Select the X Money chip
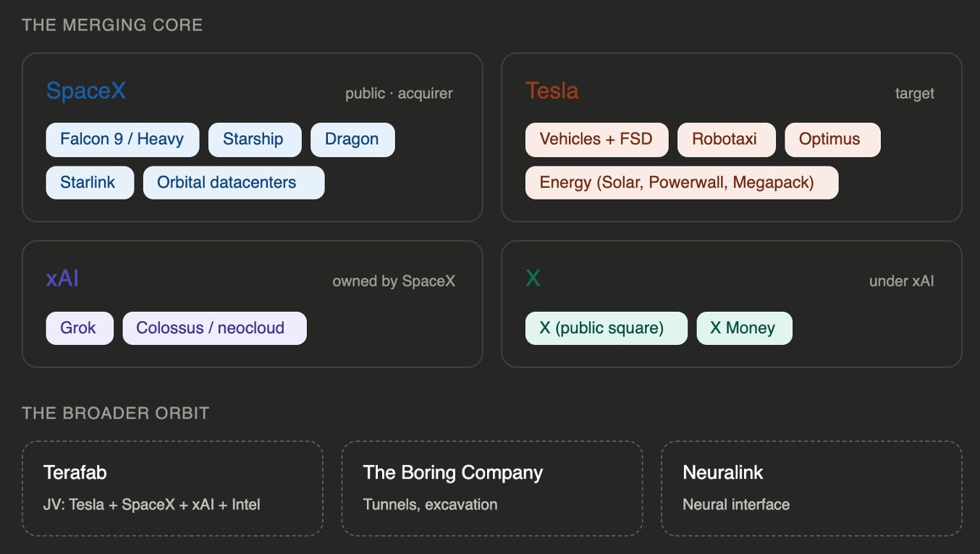 pyautogui.click(x=744, y=328)
